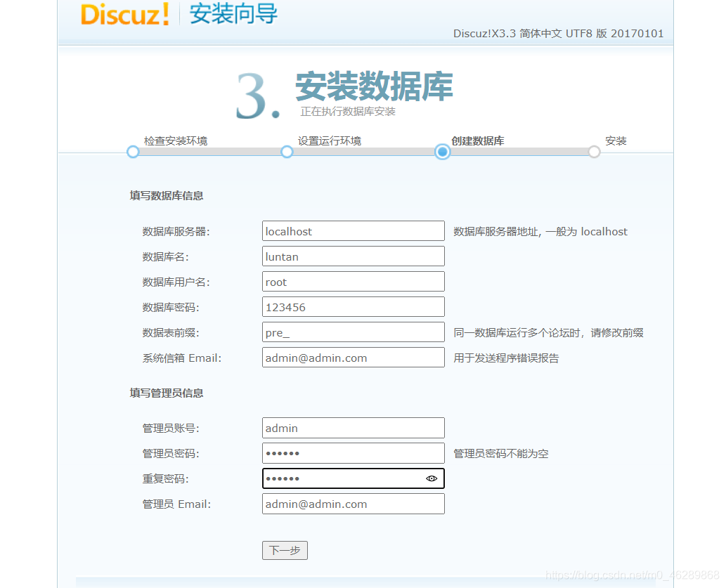This screenshot has width=726, height=588.
Task: Select the 检查安装环境 step circle
Action: tap(133, 152)
